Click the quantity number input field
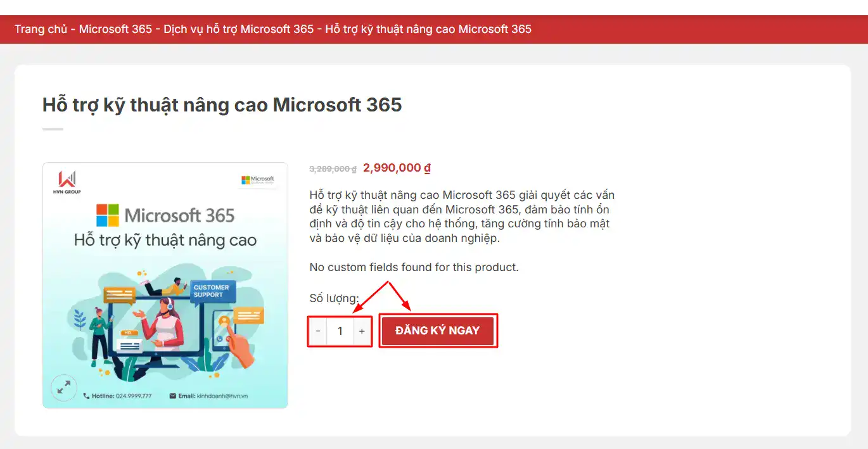This screenshot has width=868, height=449. (x=340, y=331)
